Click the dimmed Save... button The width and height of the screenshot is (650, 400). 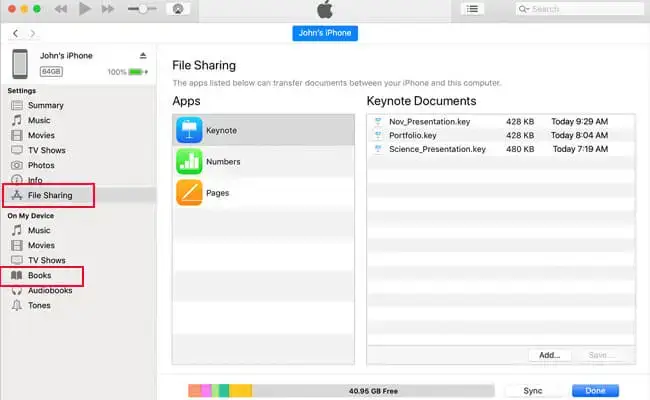coord(599,355)
